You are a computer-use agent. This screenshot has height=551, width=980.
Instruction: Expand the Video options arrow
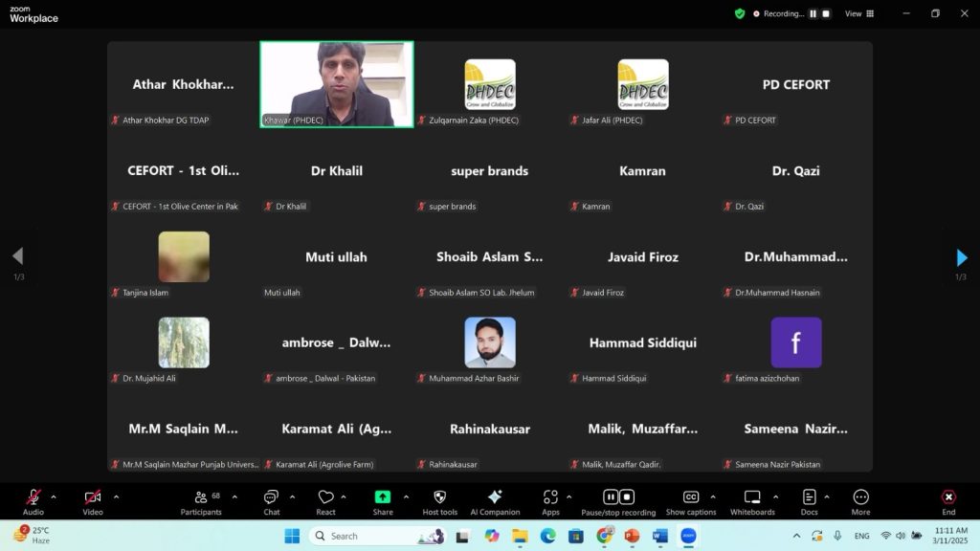point(116,496)
